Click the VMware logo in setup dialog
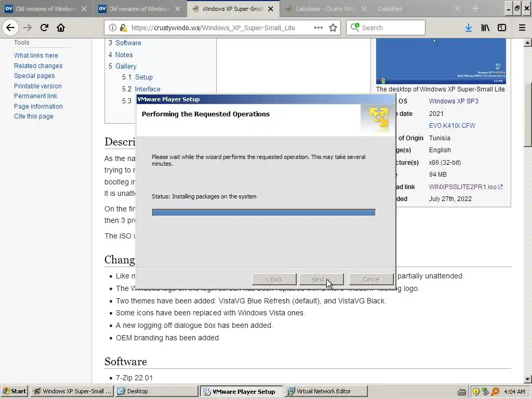The height and width of the screenshot is (399, 532). pyautogui.click(x=378, y=118)
